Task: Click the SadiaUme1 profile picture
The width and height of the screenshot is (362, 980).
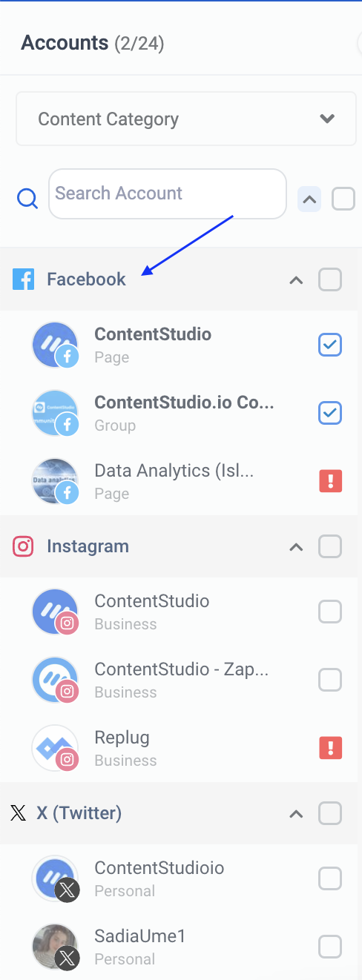Action: coord(56,947)
